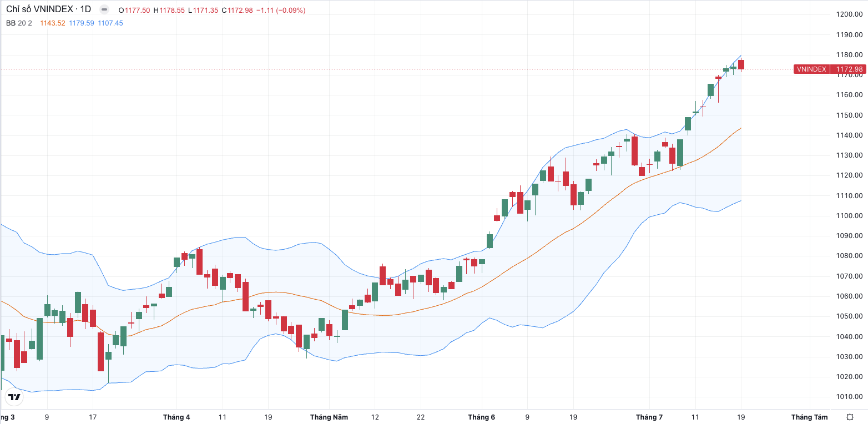The height and width of the screenshot is (424, 868).
Task: Click the 1100.00 price axis label
Action: click(x=849, y=216)
